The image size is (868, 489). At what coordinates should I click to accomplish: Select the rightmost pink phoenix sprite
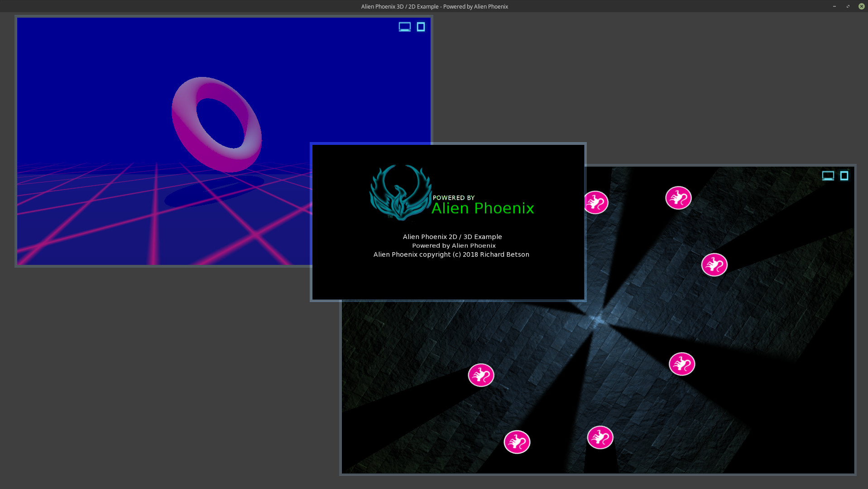pos(714,264)
